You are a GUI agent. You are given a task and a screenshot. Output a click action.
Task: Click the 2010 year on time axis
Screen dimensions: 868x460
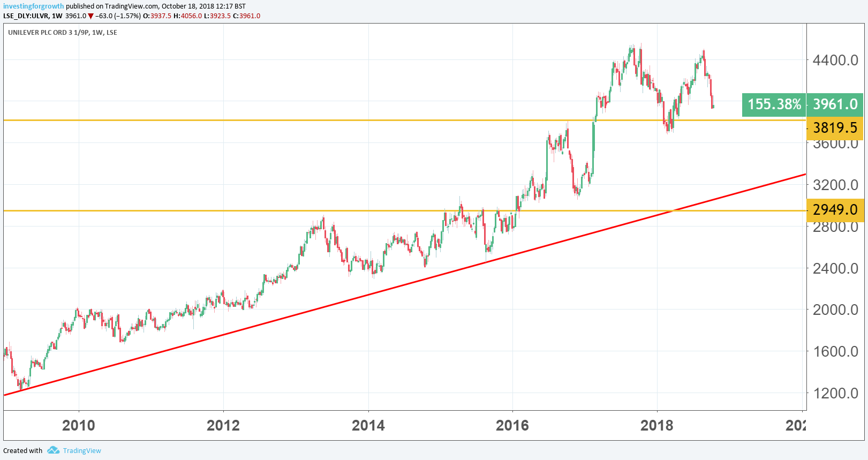tap(79, 426)
